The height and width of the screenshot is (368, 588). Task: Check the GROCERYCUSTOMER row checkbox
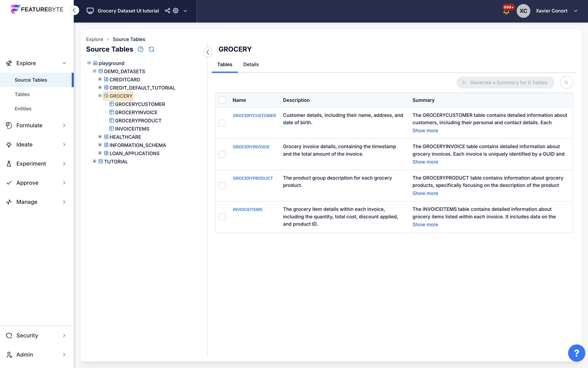222,123
